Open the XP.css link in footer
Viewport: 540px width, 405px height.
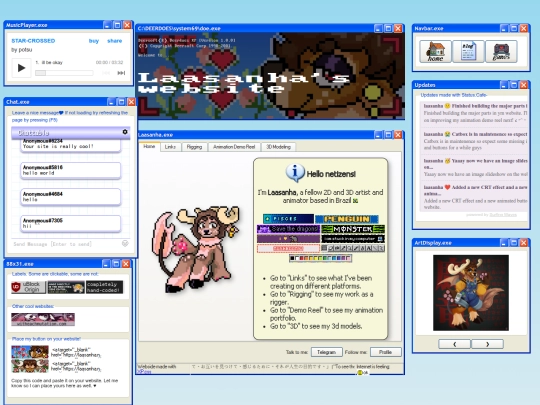144,372
